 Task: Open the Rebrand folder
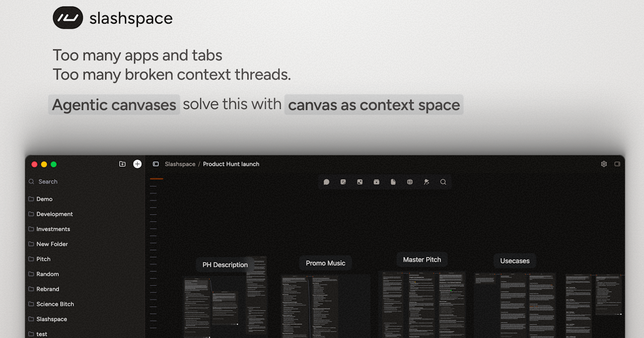[85, 289]
